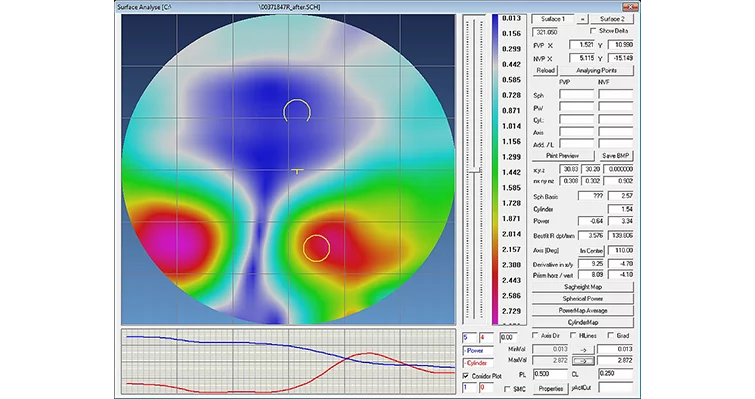Click the vertical slider thumb beside the map
The image size is (755, 399).
pyautogui.click(x=475, y=170)
